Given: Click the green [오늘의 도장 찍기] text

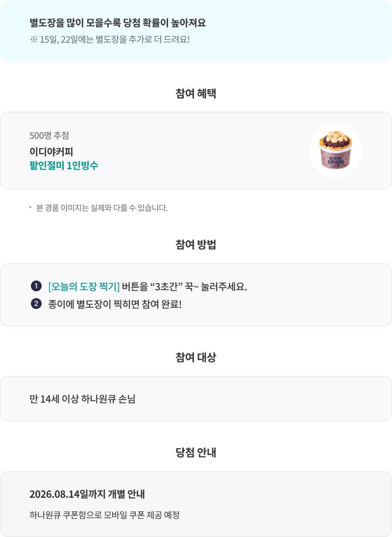Looking at the screenshot, I should 84,286.
